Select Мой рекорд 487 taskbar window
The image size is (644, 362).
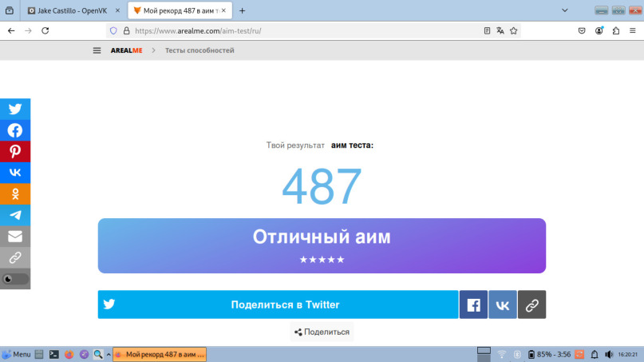[x=160, y=354]
